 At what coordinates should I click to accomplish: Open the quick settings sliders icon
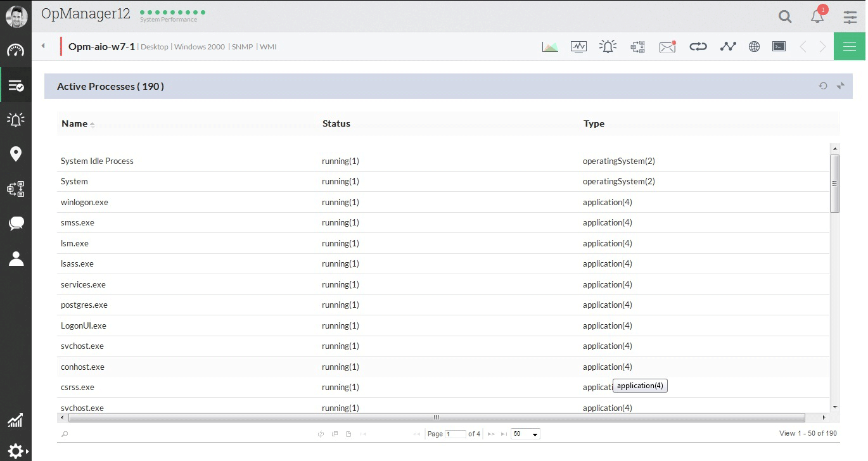(850, 17)
